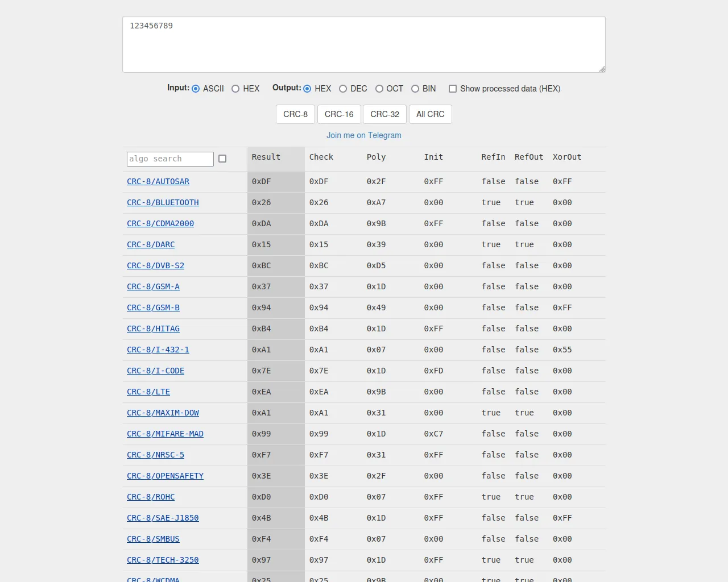Tick the checkbox beside algo search
Viewport: 728px width, 582px height.
[222, 159]
